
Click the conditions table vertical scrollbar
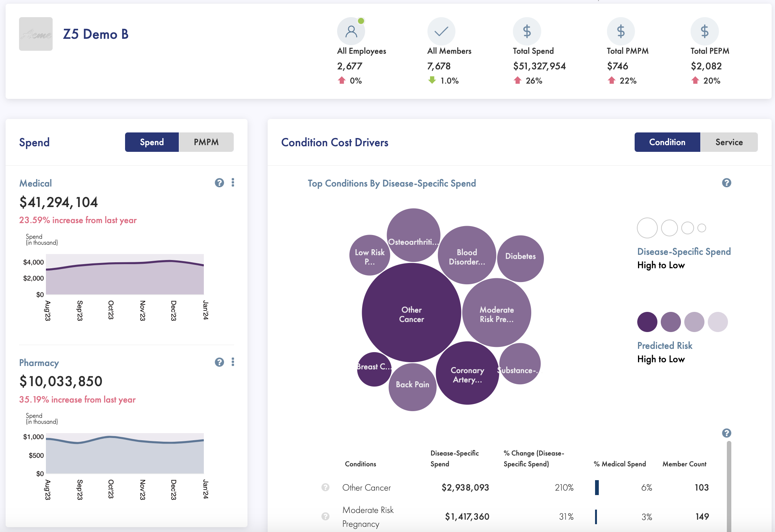[729, 485]
